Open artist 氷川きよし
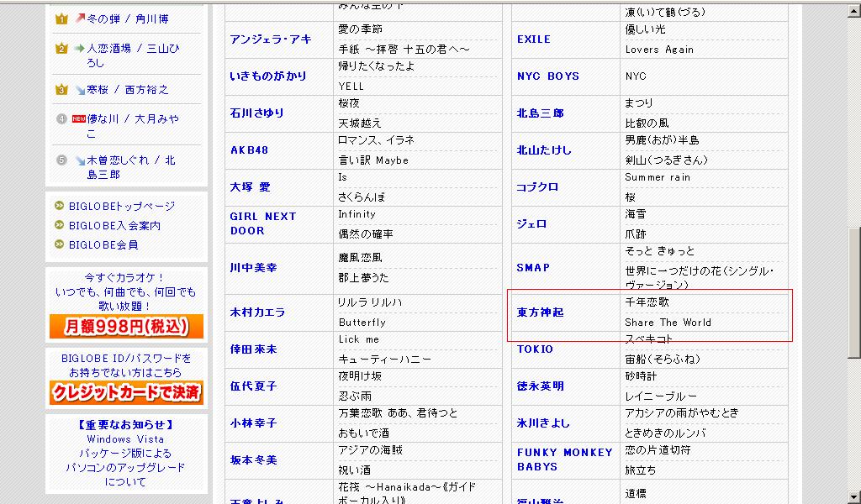The height and width of the screenshot is (504, 861). [x=544, y=423]
